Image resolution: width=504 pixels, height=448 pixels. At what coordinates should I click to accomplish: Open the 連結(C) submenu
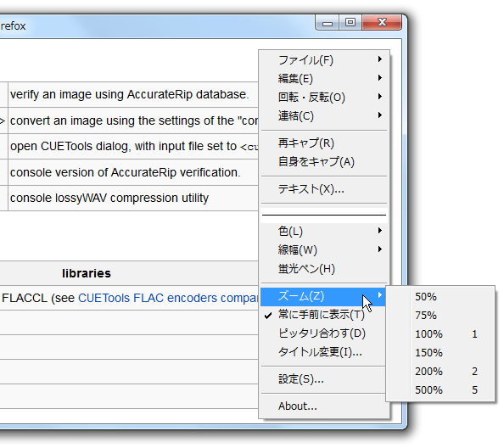324,115
